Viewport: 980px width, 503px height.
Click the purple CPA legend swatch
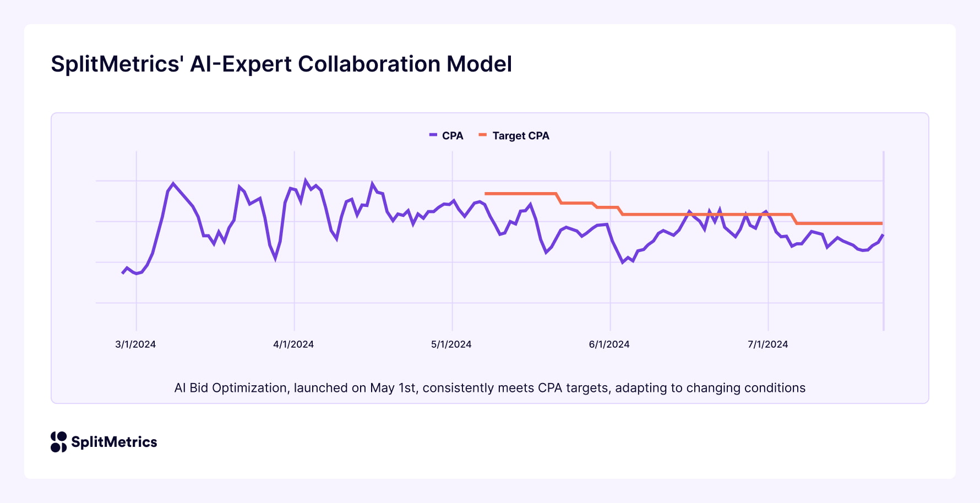point(433,135)
